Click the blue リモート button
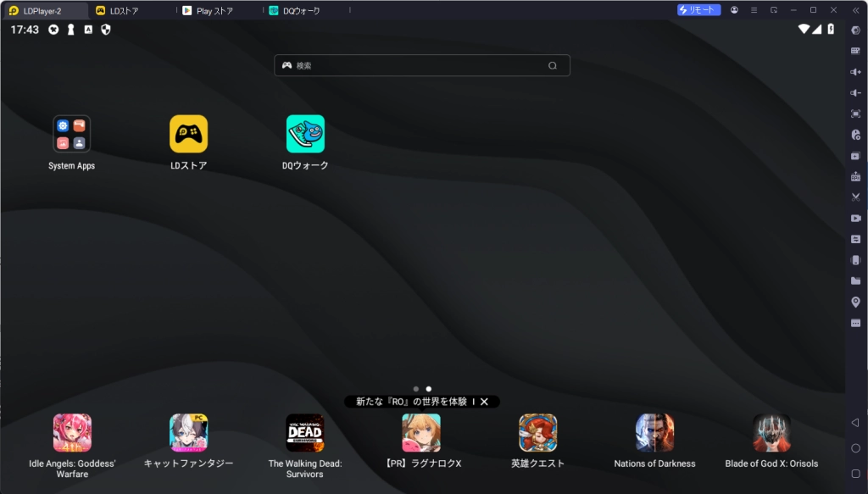Image resolution: width=868 pixels, height=494 pixels. tap(699, 10)
